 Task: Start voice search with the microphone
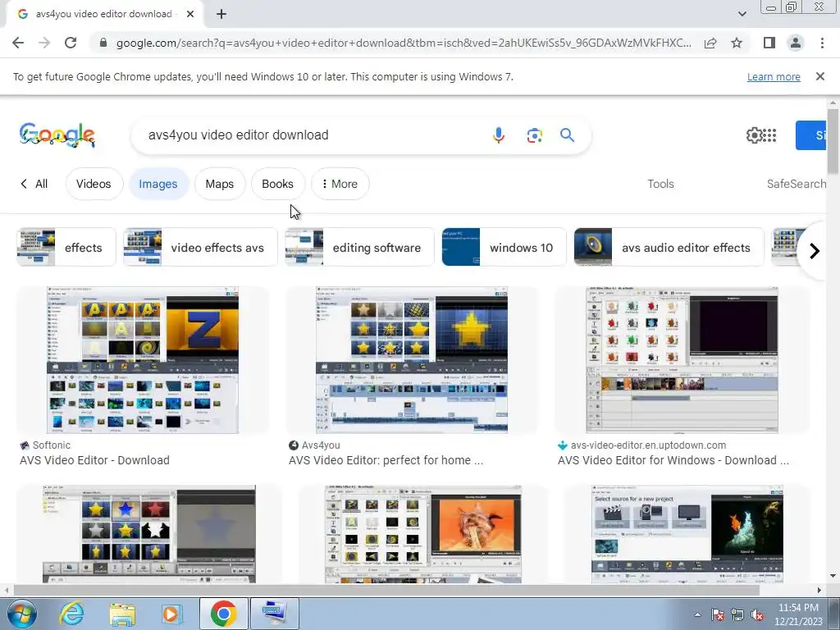(x=498, y=135)
